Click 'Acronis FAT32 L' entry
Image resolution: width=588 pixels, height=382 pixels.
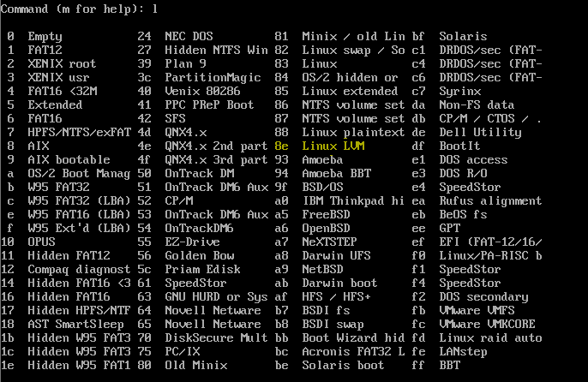tap(354, 352)
